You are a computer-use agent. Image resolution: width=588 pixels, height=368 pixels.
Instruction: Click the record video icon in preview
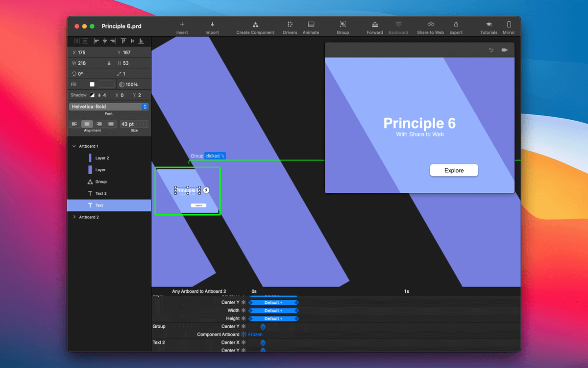(505, 50)
